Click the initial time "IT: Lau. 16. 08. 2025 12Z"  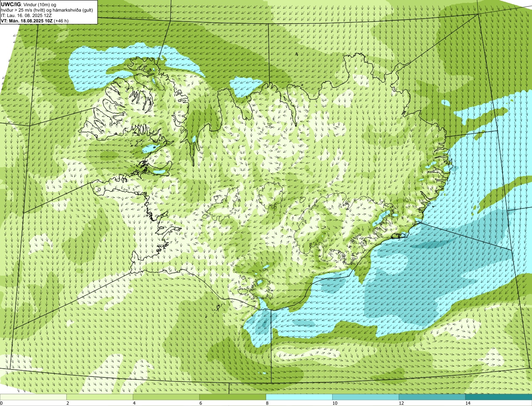pyautogui.click(x=27, y=15)
